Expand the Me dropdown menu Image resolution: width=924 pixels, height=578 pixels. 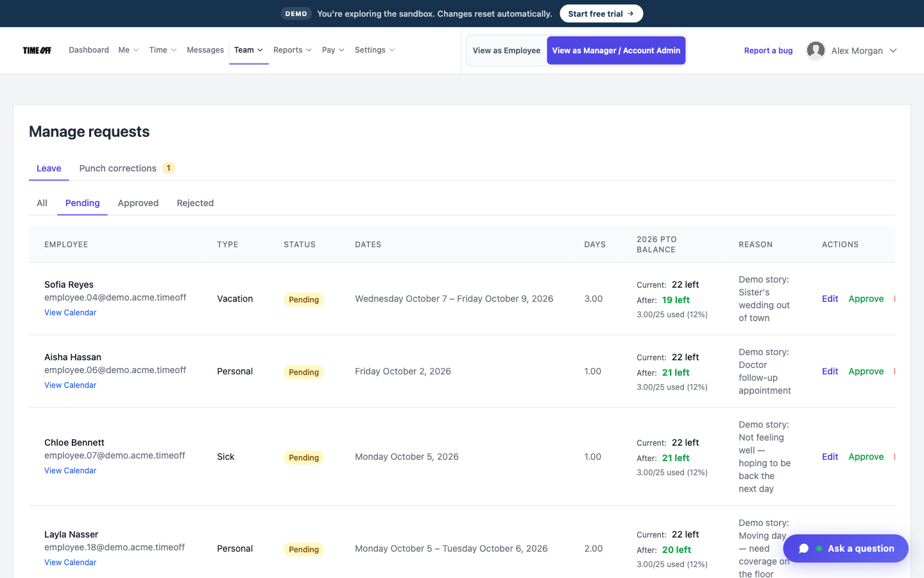click(x=128, y=50)
